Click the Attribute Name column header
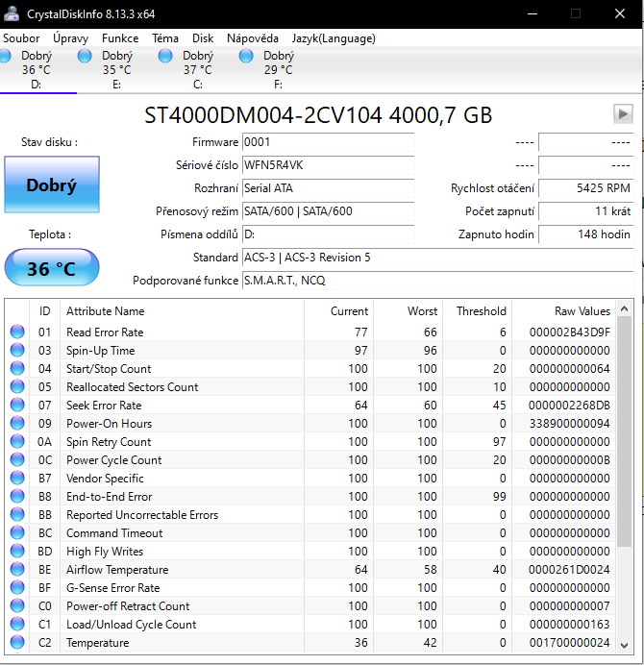The image size is (644, 665). 182,311
